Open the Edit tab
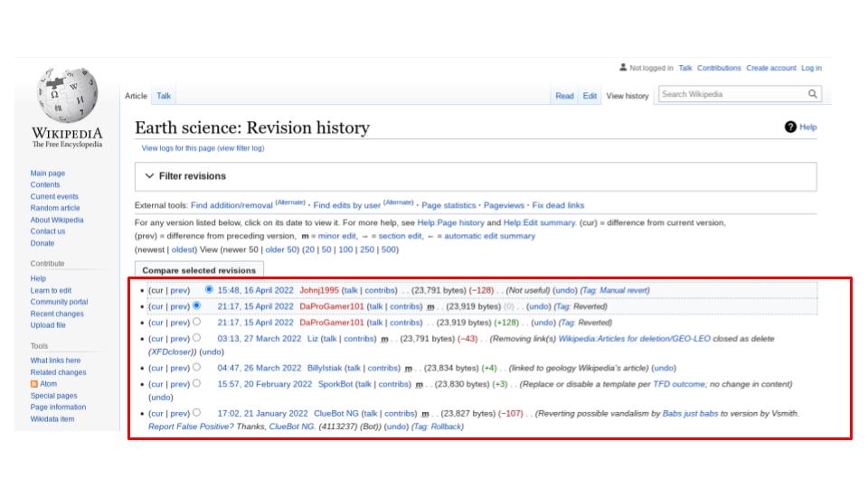868x488 pixels. point(590,96)
